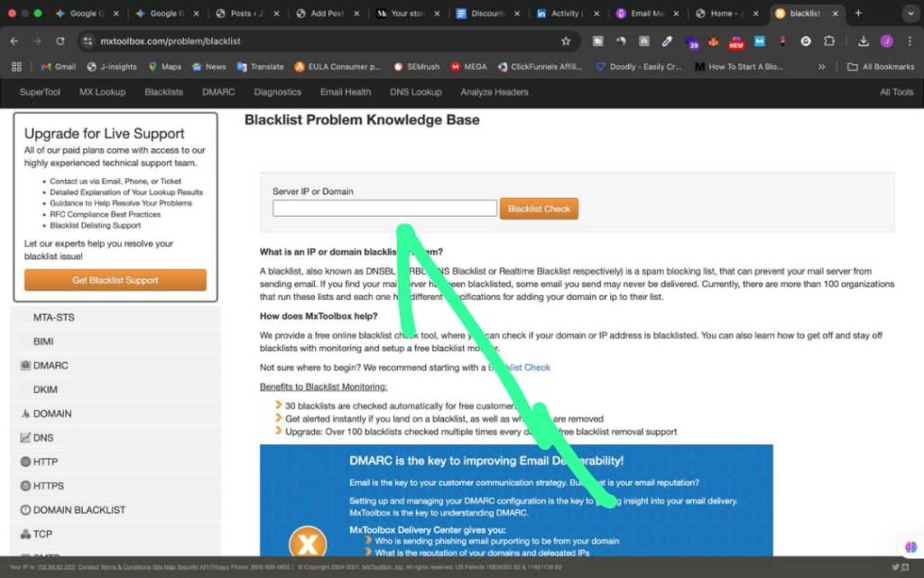Click the address bar showing mxtoolbox.com/problem/blacklist
Screen dimensions: 924x578
point(327,42)
